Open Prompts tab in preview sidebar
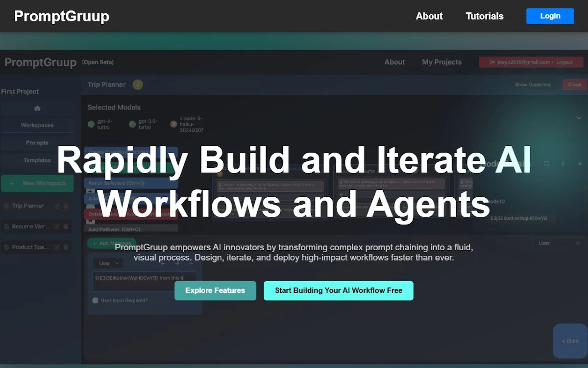Image resolution: width=588 pixels, height=368 pixels. tap(37, 143)
